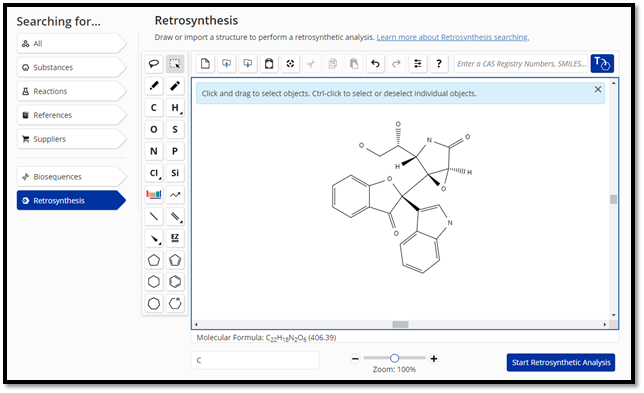Click the CAS Registry Number/SMILES input field
This screenshot has height=393, width=644.
[521, 64]
